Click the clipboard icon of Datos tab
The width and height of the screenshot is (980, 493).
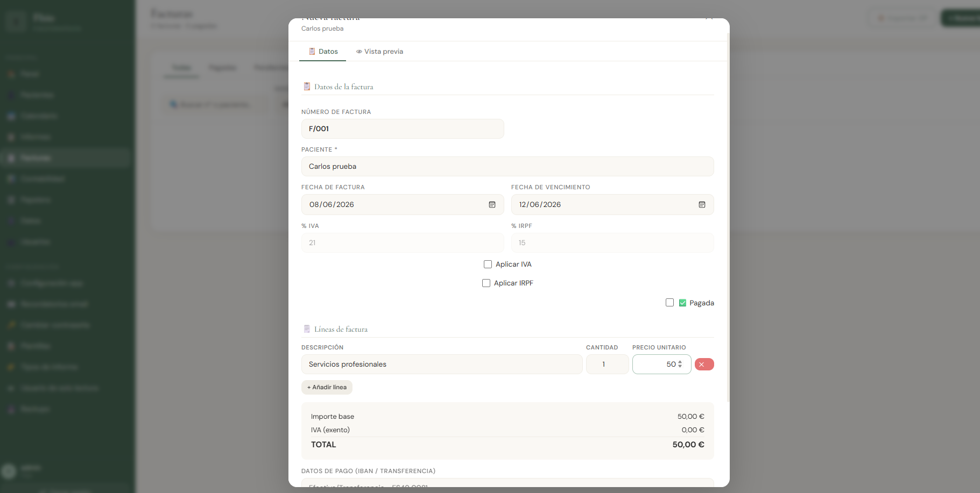coord(312,52)
